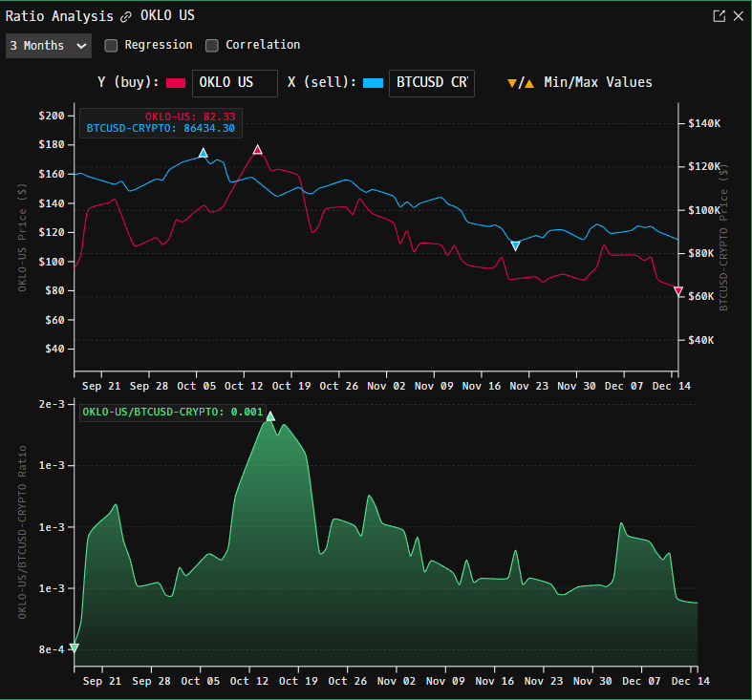This screenshot has height=700, width=752.
Task: Select the blue BTC maximum marker
Action: pos(204,153)
